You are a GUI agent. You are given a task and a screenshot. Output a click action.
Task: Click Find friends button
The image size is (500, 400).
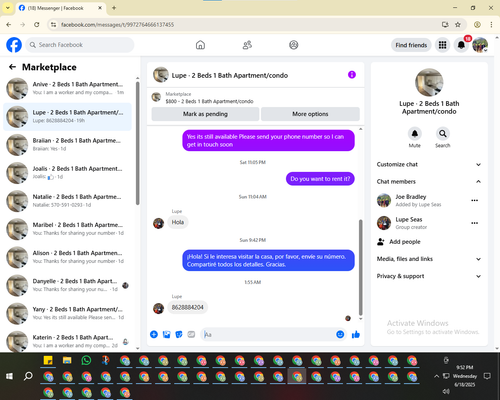[411, 45]
